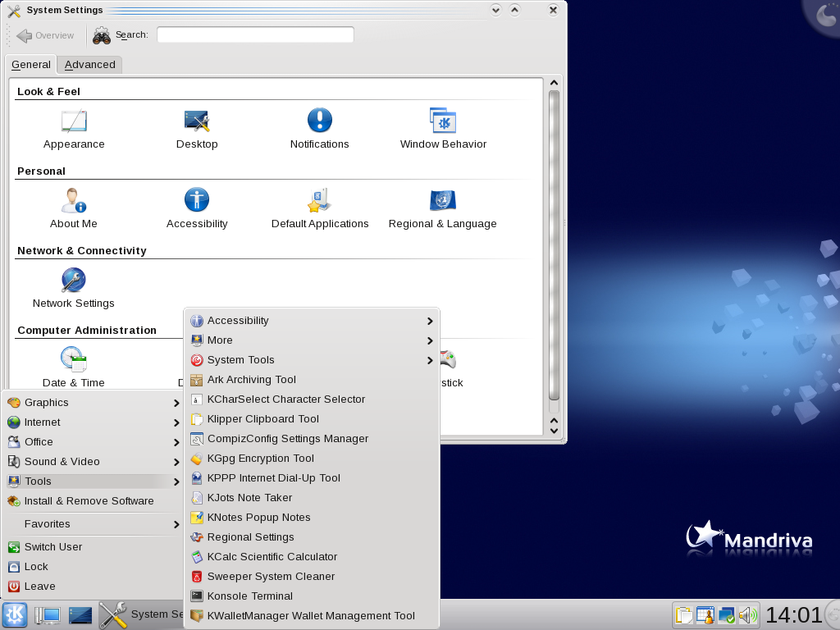Open KJots Note Taker
840x630 pixels.
(312, 498)
